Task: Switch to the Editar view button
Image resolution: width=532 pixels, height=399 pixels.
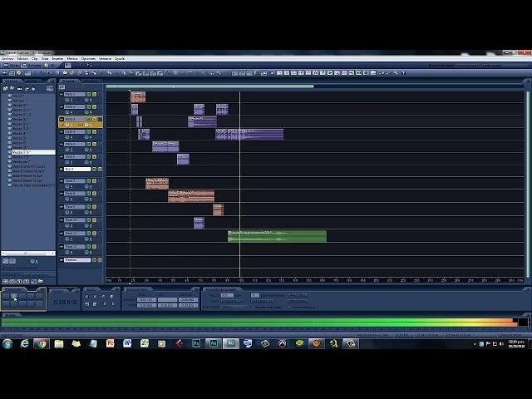Action: coord(10,65)
